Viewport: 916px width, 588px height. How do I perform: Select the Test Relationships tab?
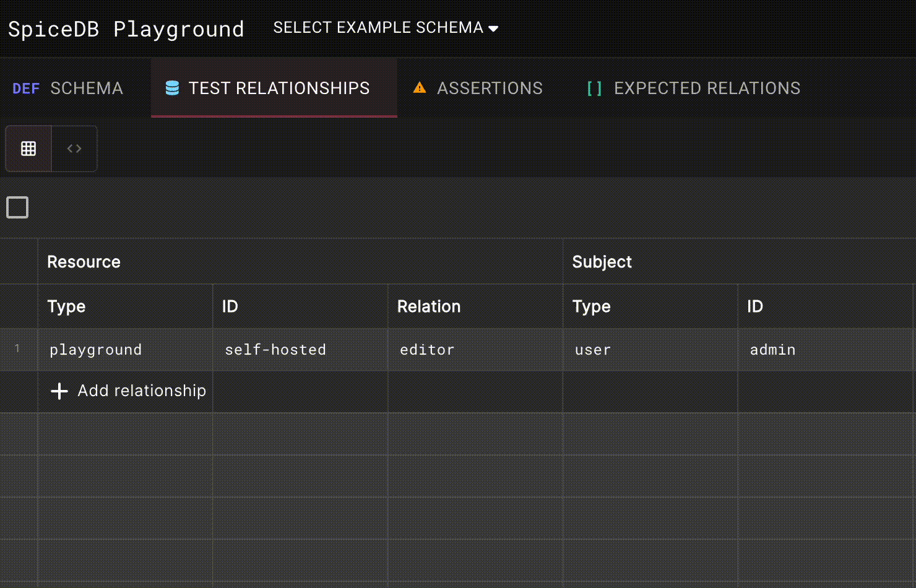click(273, 88)
